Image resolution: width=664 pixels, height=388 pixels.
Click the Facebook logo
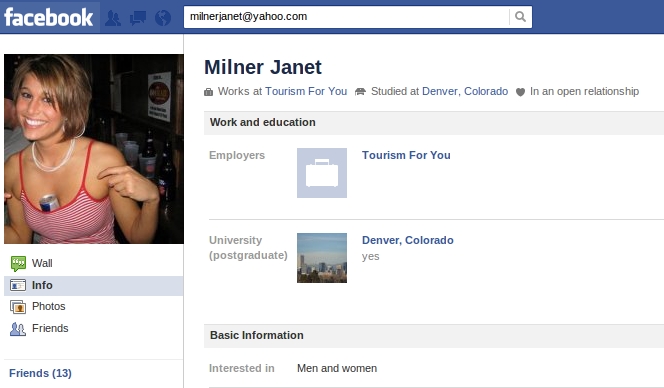click(49, 17)
